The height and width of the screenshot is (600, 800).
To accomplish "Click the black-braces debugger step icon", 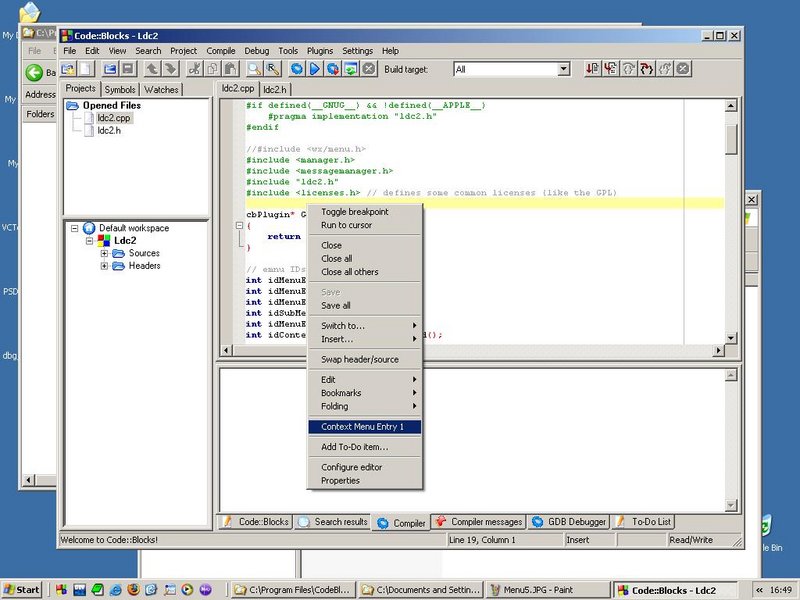I will coord(647,69).
